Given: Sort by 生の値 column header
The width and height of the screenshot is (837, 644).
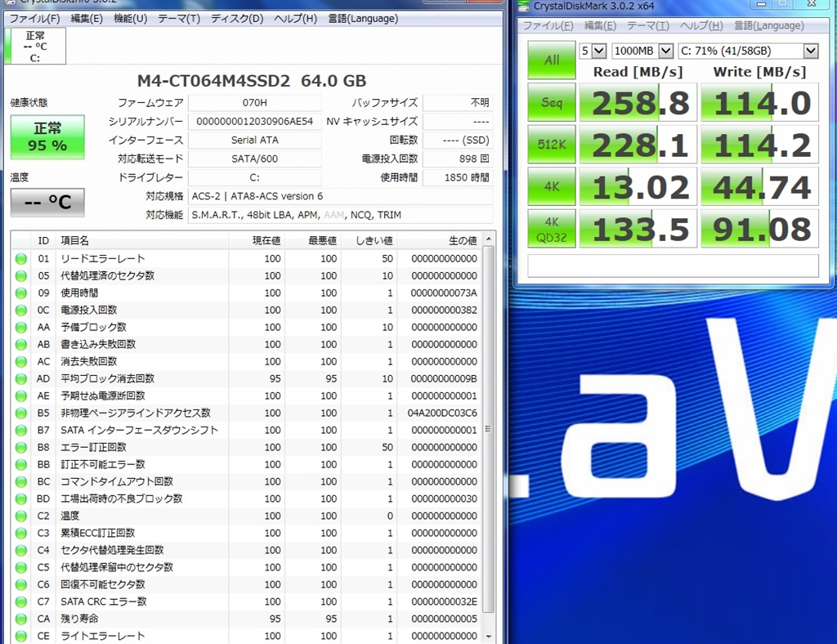Looking at the screenshot, I should [x=438, y=240].
